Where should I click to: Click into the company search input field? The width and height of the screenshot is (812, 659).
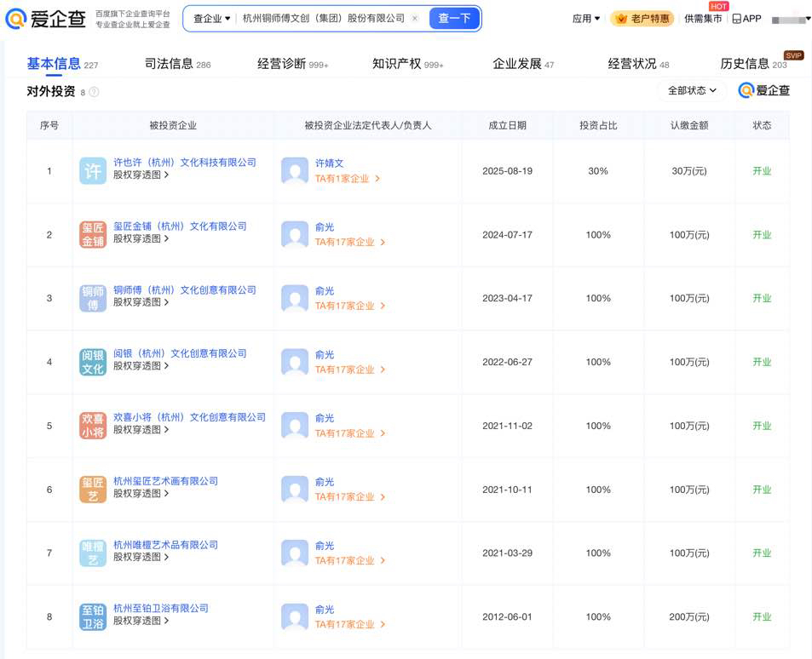[x=324, y=18]
